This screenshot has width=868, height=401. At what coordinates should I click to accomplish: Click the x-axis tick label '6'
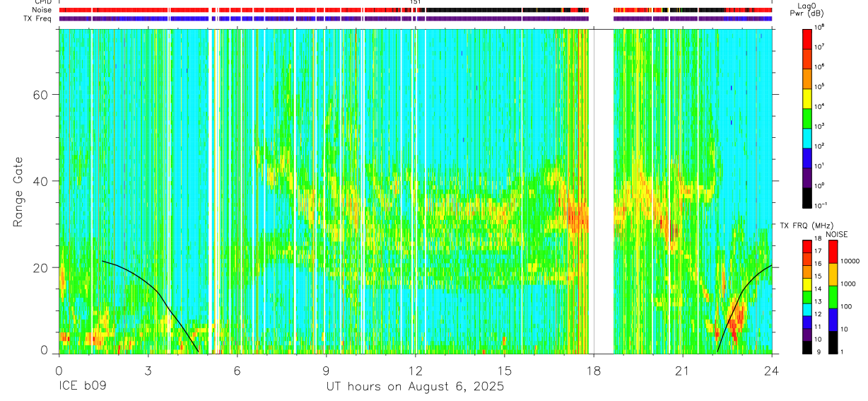coord(237,370)
